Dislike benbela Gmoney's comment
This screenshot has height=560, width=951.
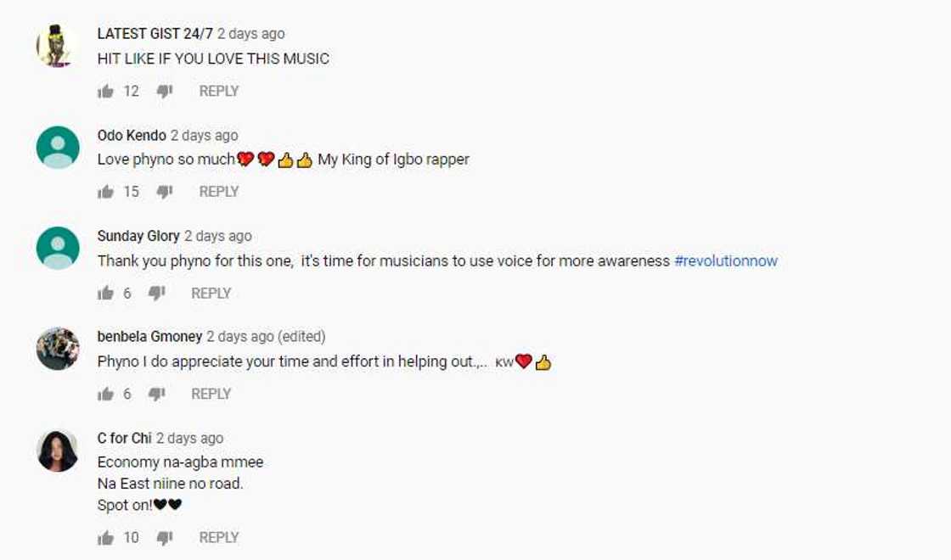coord(156,394)
